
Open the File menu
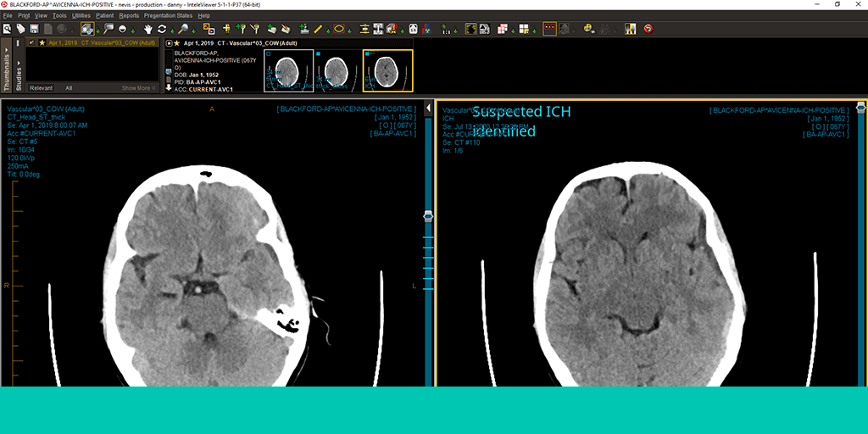(7, 15)
